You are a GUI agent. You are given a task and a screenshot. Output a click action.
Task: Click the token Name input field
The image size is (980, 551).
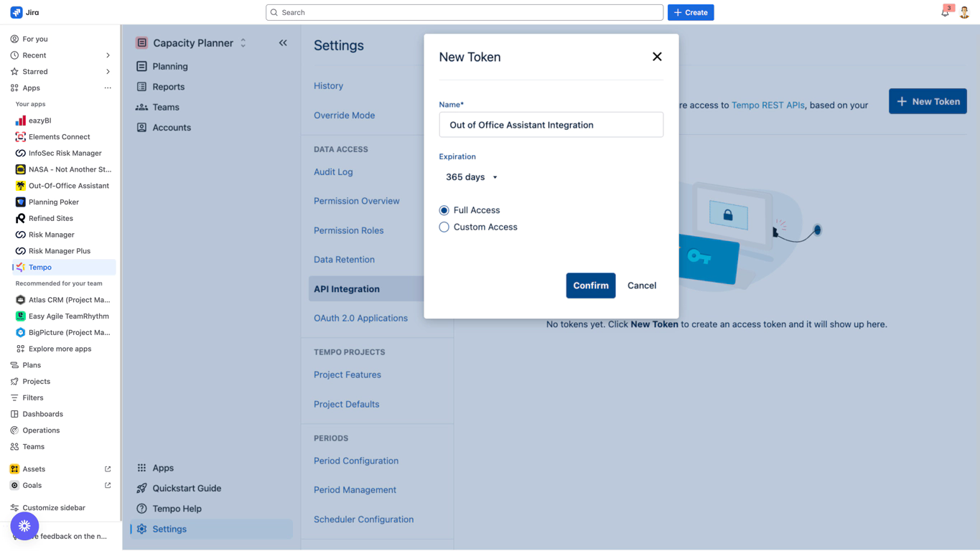coord(551,125)
